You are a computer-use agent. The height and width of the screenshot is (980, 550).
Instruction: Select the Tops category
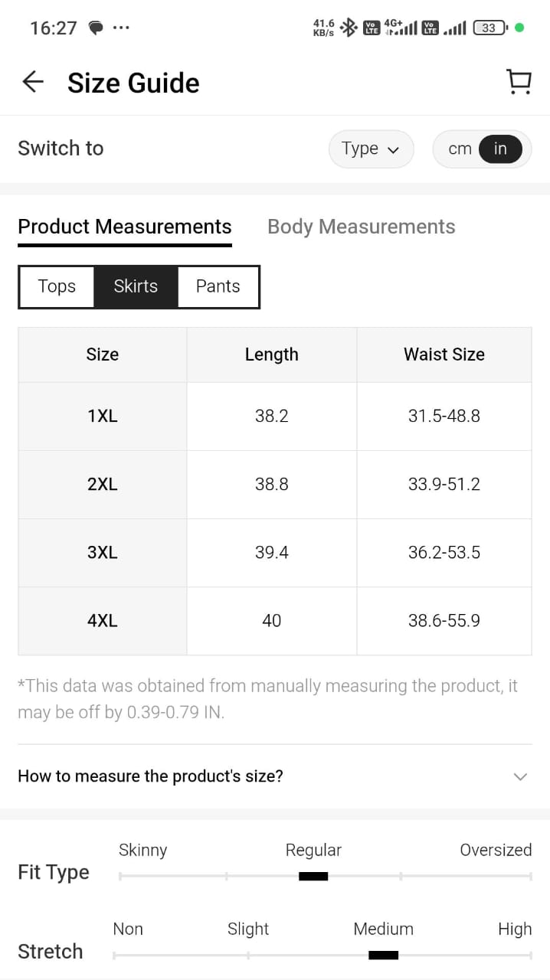[57, 286]
